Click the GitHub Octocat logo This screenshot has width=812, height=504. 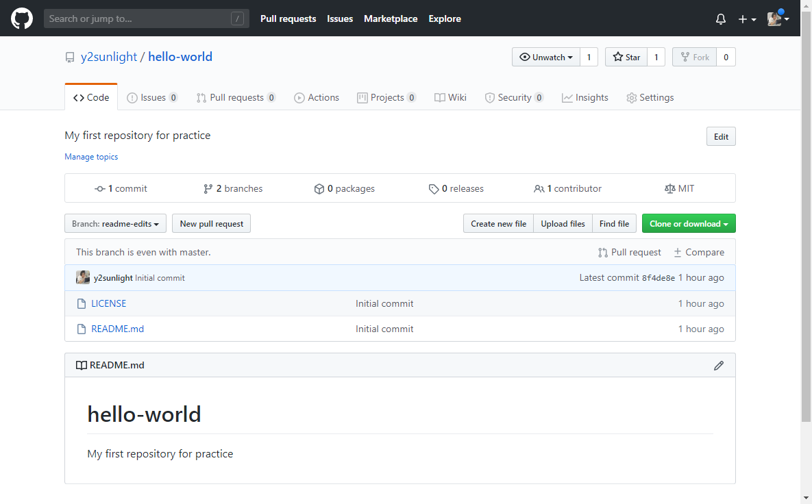[x=22, y=18]
